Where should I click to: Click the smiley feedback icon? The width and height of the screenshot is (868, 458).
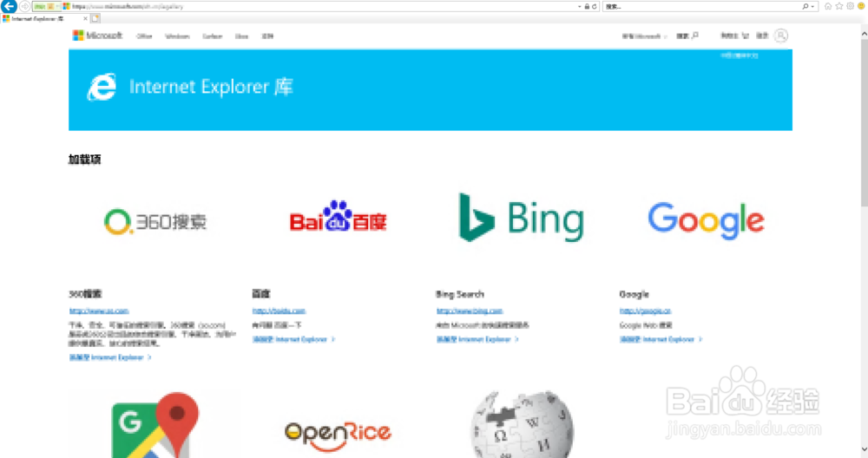[x=861, y=6]
